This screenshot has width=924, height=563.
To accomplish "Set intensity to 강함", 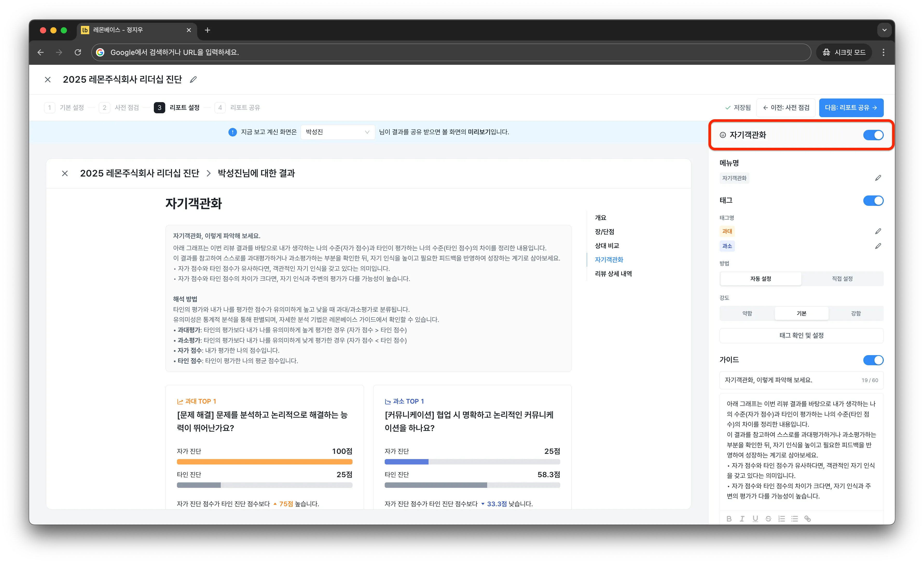I will pyautogui.click(x=855, y=313).
